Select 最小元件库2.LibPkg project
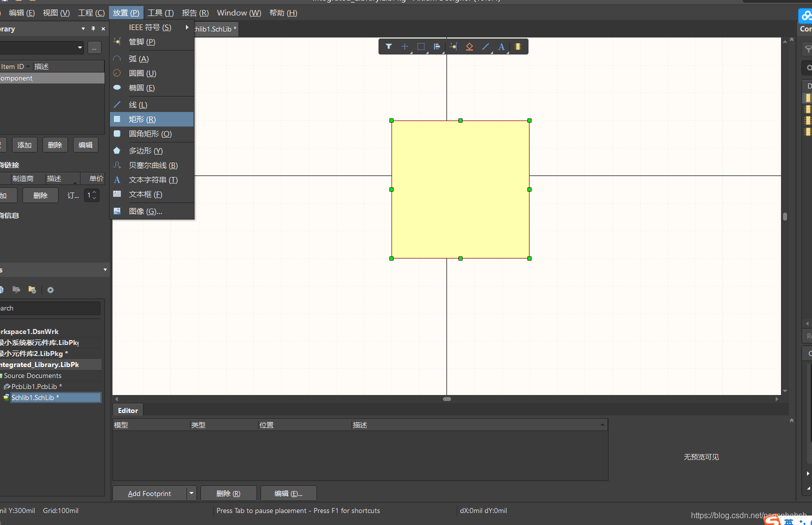This screenshot has width=812, height=525. click(x=33, y=353)
